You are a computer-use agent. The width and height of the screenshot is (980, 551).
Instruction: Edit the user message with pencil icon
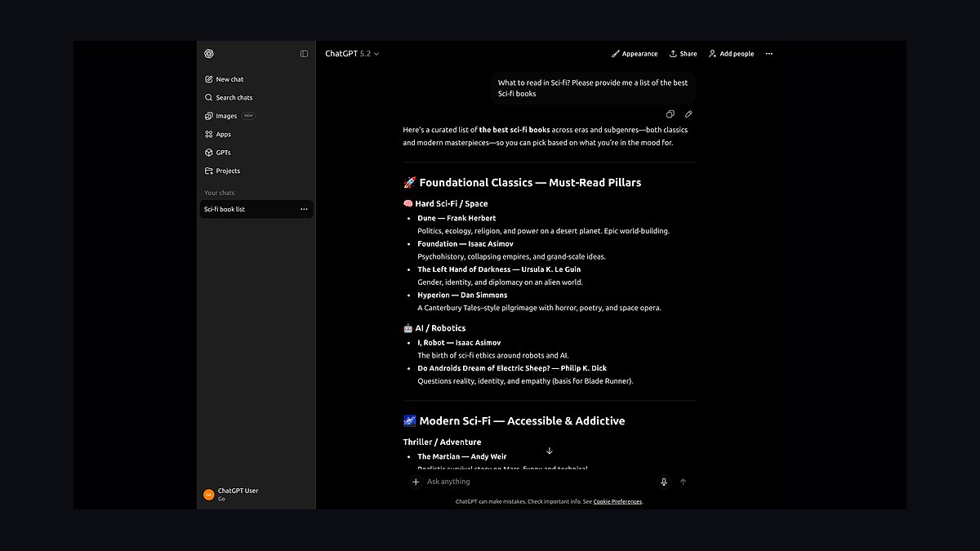[x=688, y=114]
